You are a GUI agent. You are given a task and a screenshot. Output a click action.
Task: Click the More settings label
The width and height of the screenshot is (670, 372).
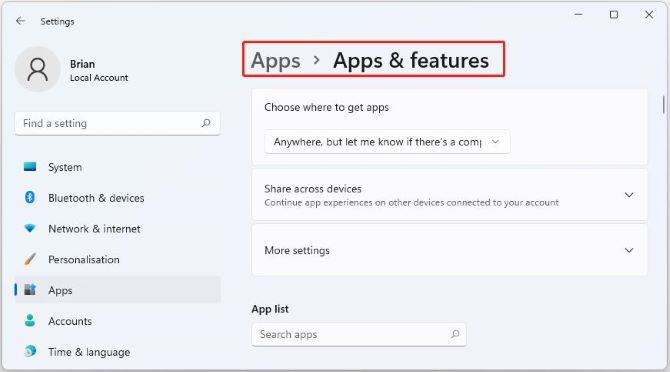tap(297, 250)
